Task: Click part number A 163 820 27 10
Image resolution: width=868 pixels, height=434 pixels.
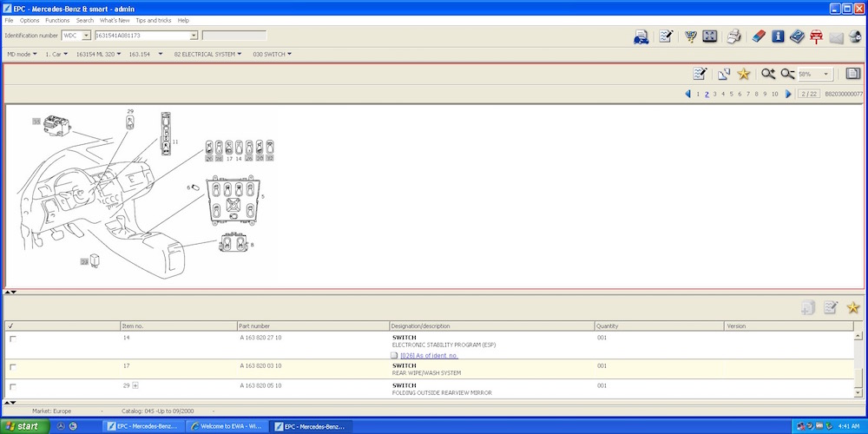Action: click(260, 338)
